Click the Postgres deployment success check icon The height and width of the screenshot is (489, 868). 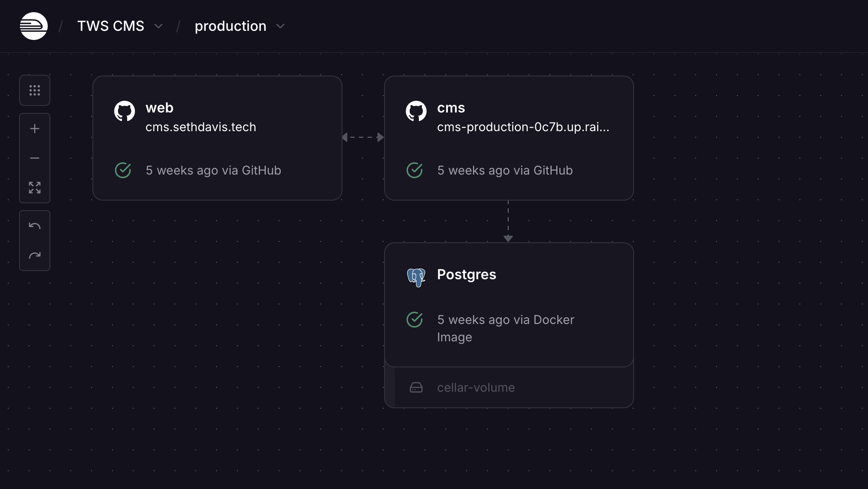(415, 320)
